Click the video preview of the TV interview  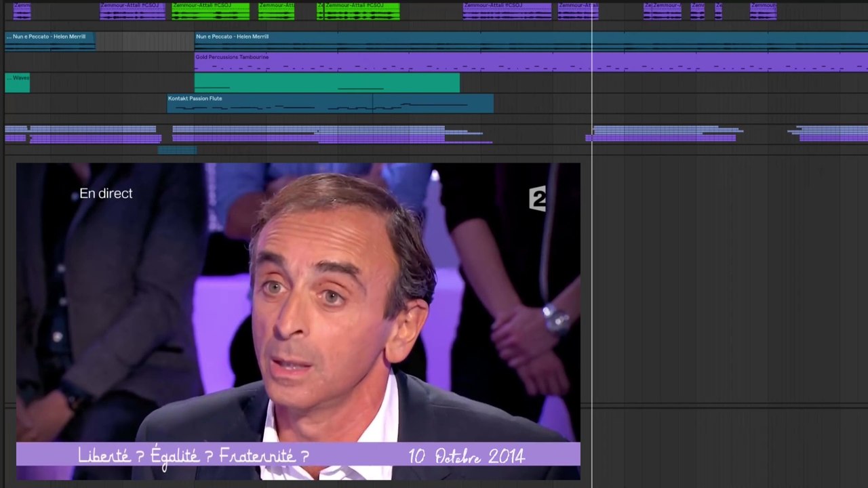pyautogui.click(x=298, y=321)
